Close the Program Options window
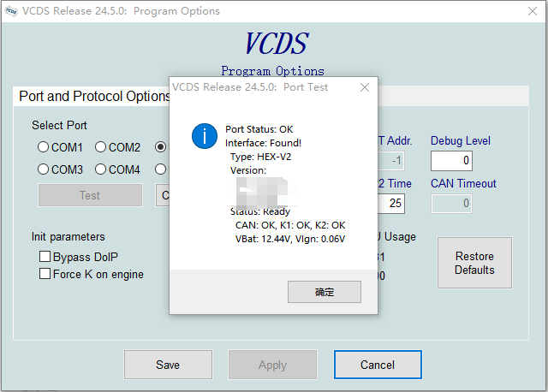Viewport: 548px width, 392px height. [x=533, y=11]
